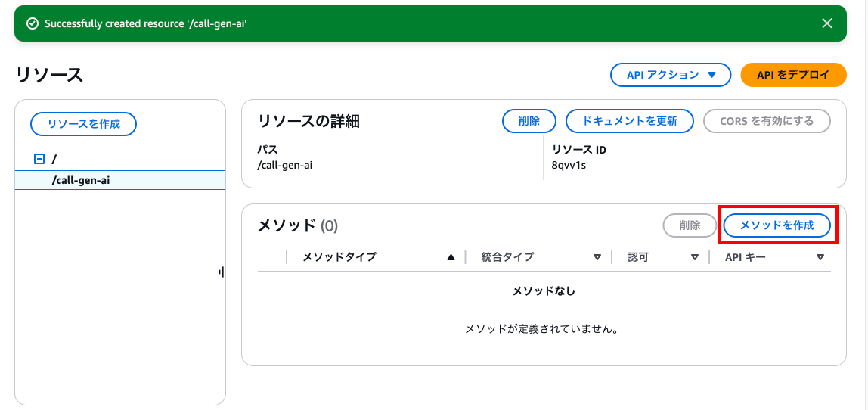Sort by API キー column arrow
Screen dimensions: 868x410
(x=820, y=257)
